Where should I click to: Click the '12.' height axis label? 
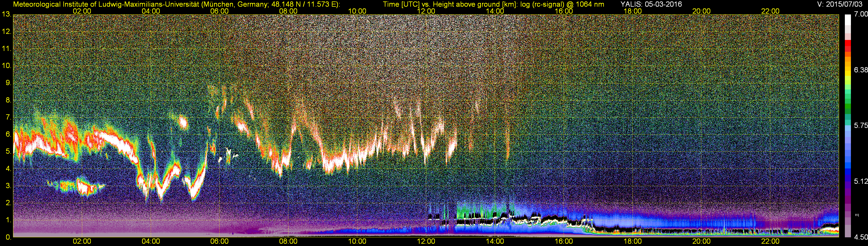tap(6, 31)
